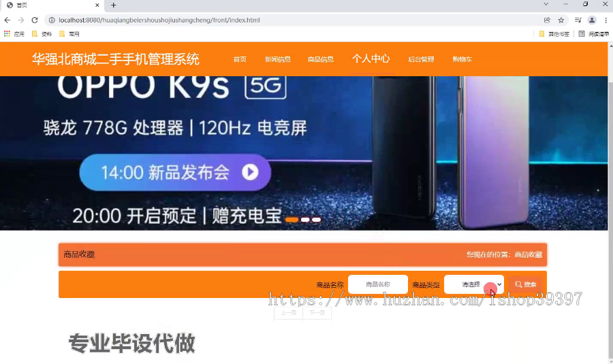Click the play icon on the 14:00 新品发布会 banner
This screenshot has height=364, width=613.
(x=250, y=172)
